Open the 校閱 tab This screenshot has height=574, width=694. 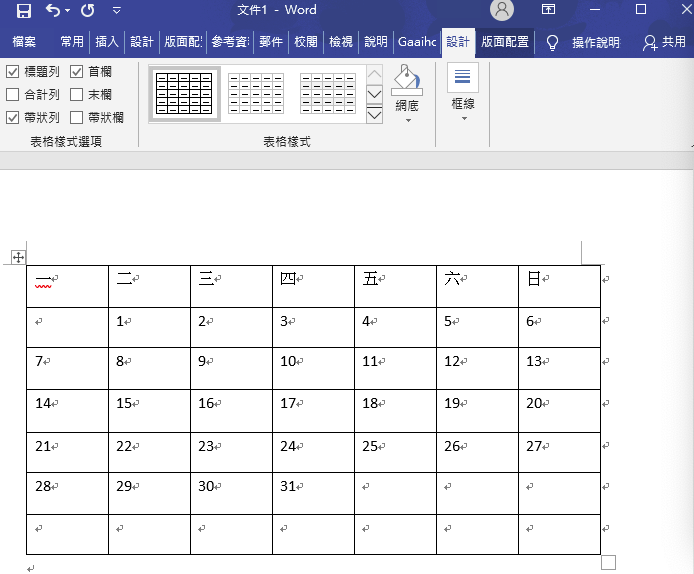pyautogui.click(x=306, y=42)
